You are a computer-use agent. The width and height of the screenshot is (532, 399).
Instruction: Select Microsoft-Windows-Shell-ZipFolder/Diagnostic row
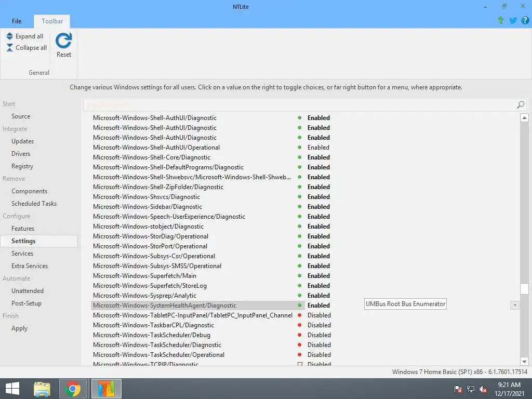tap(158, 187)
